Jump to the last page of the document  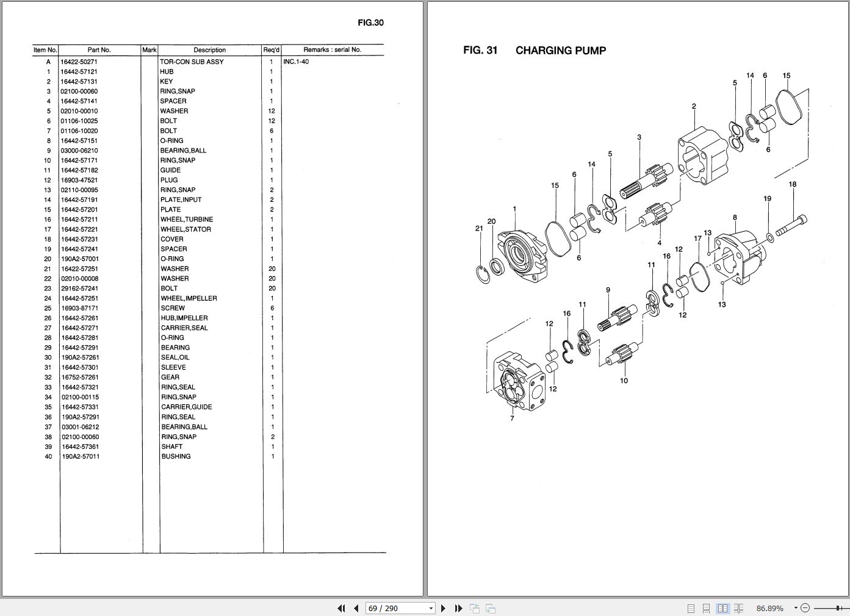[x=458, y=608]
